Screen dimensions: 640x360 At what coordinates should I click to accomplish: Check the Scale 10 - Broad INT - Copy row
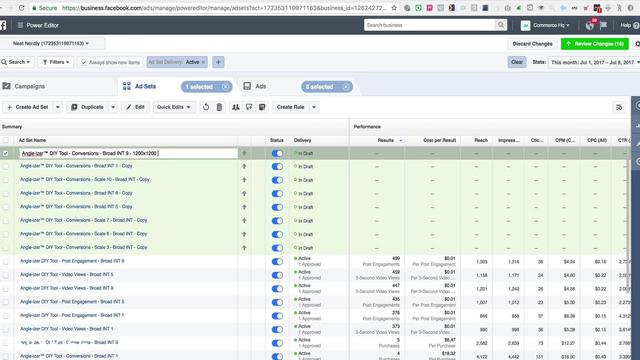[x=6, y=180]
